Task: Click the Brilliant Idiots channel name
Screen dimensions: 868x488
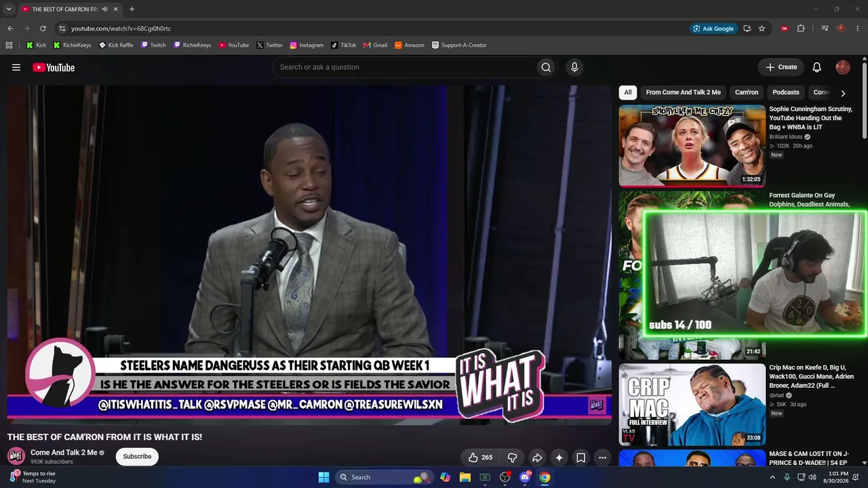Action: [x=786, y=137]
